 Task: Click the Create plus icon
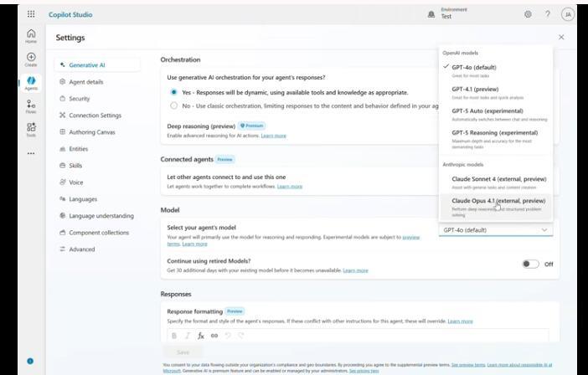[31, 59]
